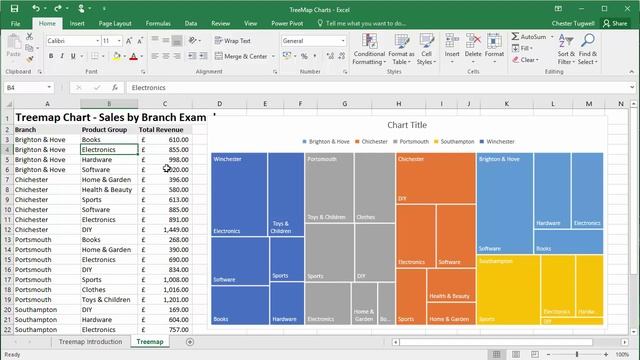Image resolution: width=640 pixels, height=360 pixels.
Task: Switch to the Formulas tab
Action: (158, 23)
